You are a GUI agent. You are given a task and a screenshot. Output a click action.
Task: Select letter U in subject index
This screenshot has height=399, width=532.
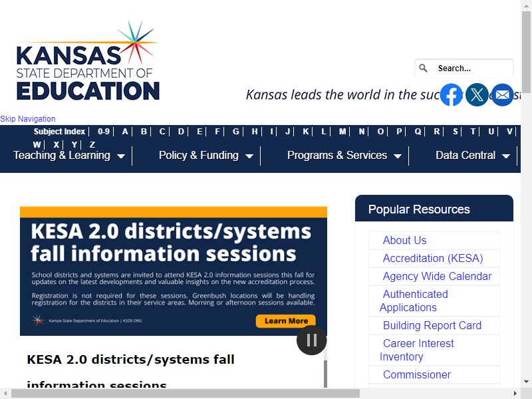491,131
